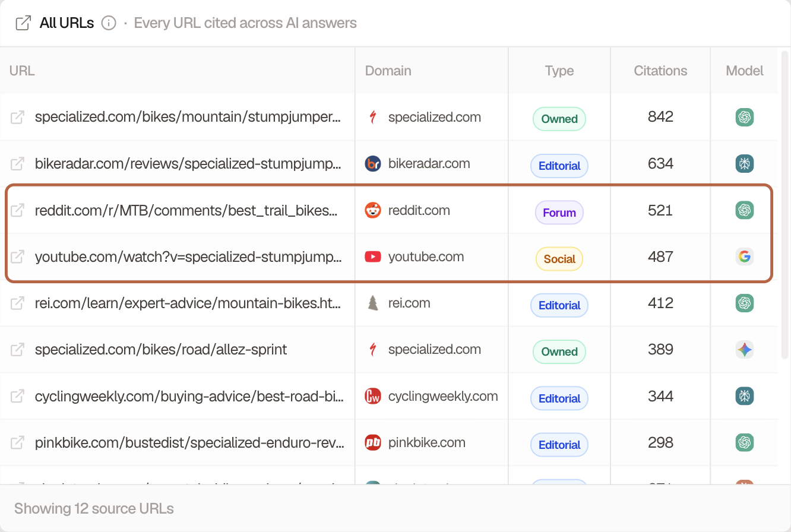Sort by the Model column header
Viewport: 791px width, 532px height.
click(744, 71)
